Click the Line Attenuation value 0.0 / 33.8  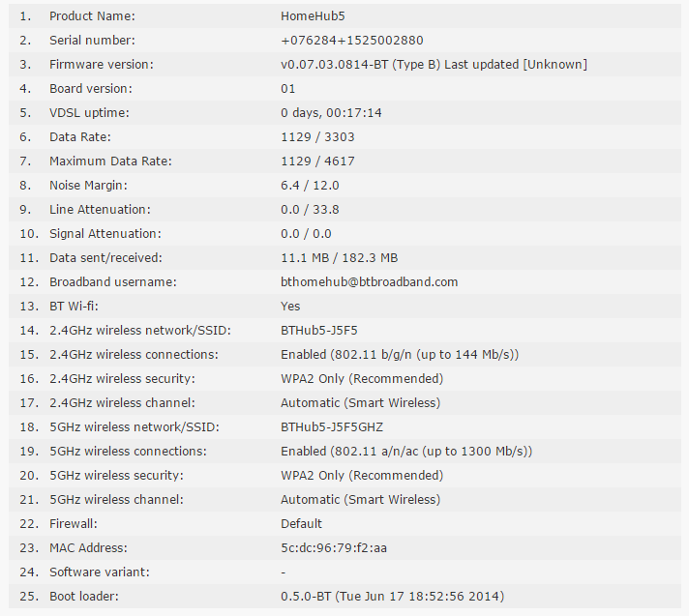310,210
